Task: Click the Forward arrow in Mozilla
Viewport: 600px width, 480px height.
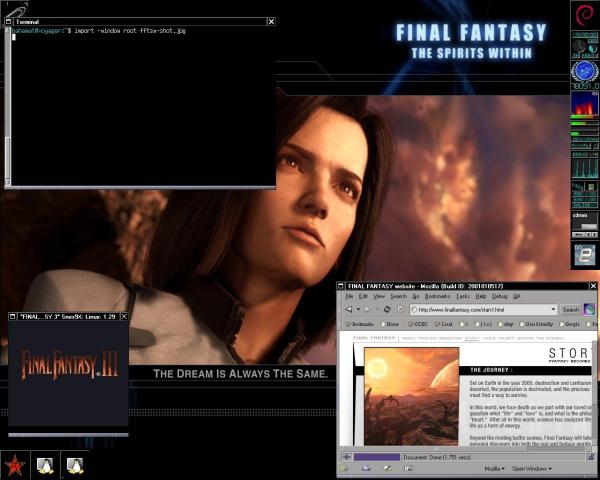Action: pyautogui.click(x=366, y=309)
